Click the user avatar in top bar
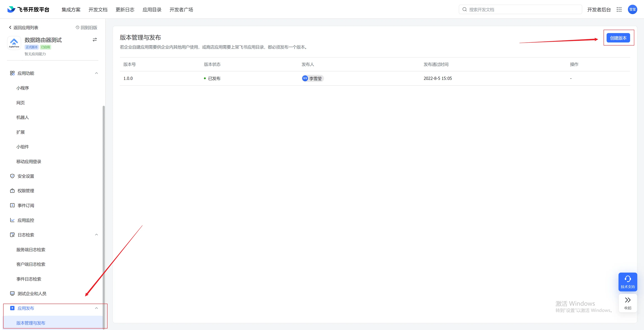Screen dimensions: 644x330 pyautogui.click(x=632, y=10)
